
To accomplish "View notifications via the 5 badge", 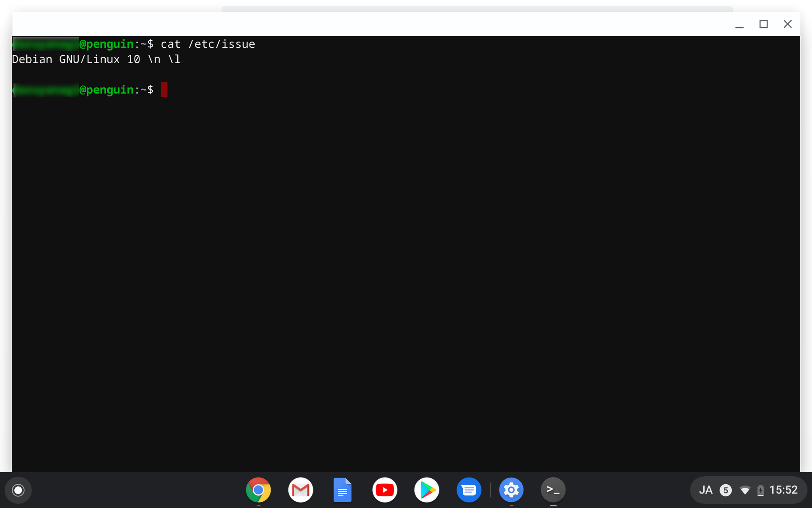I will tap(726, 490).
